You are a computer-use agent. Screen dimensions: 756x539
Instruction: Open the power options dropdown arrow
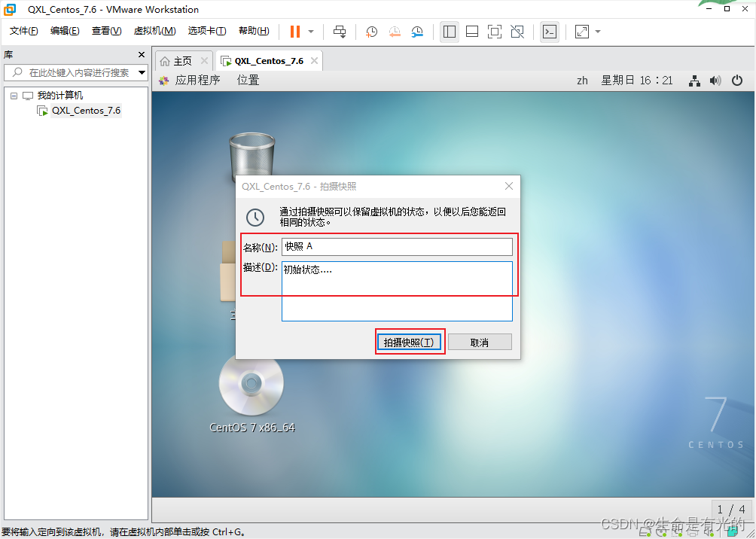[x=311, y=32]
